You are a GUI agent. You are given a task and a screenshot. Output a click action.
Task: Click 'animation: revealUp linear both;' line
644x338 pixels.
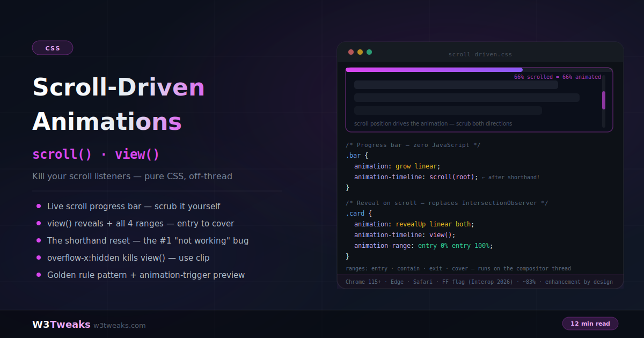[x=414, y=224]
